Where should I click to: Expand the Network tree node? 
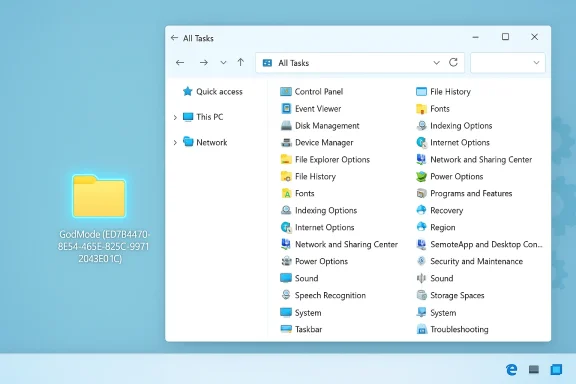[175, 142]
